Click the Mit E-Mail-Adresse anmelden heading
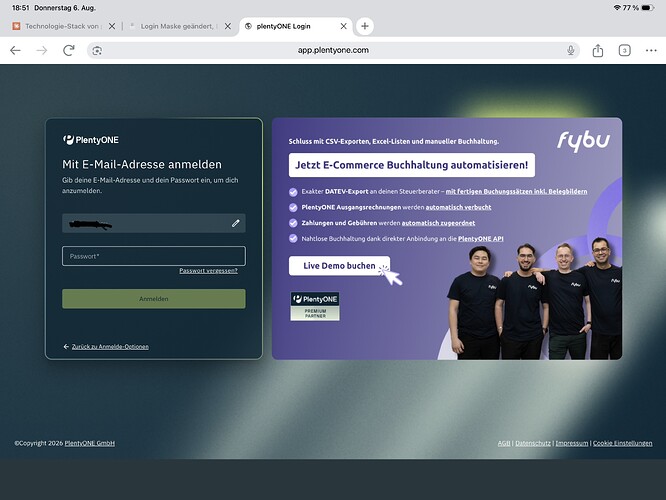Screen dimensions: 666x500 click(142, 164)
